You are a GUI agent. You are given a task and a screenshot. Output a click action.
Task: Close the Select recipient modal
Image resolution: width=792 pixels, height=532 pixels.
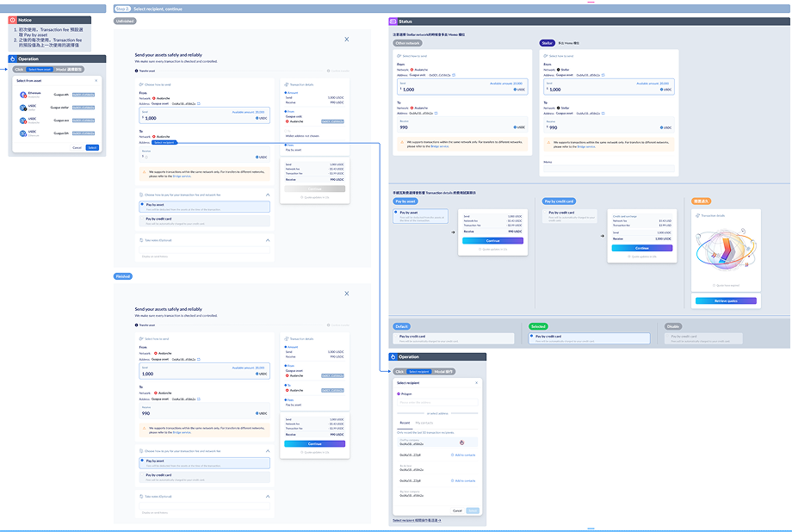[x=477, y=383]
